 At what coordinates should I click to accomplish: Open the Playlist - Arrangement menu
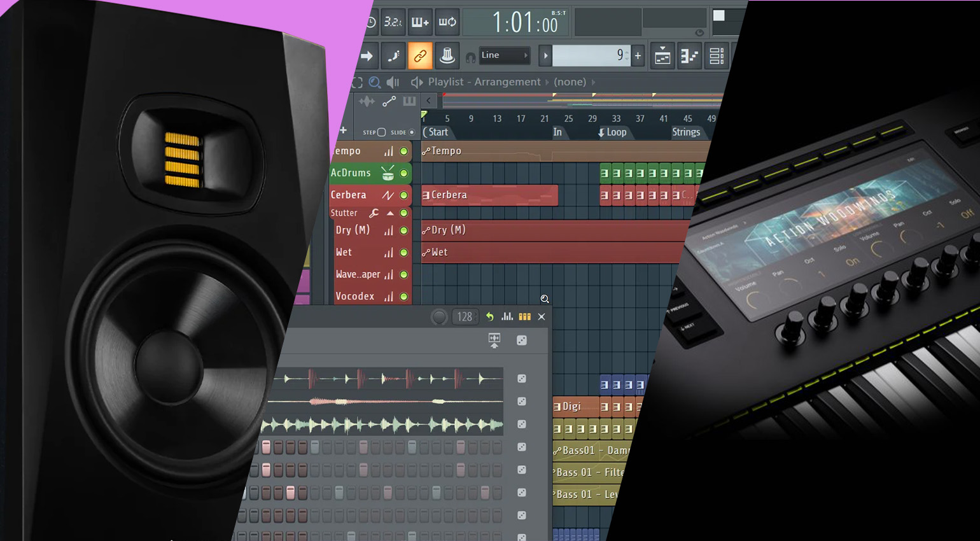[x=484, y=82]
